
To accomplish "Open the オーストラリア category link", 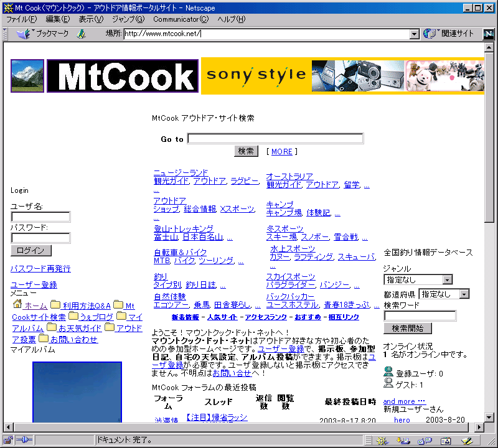I will coord(289,177).
